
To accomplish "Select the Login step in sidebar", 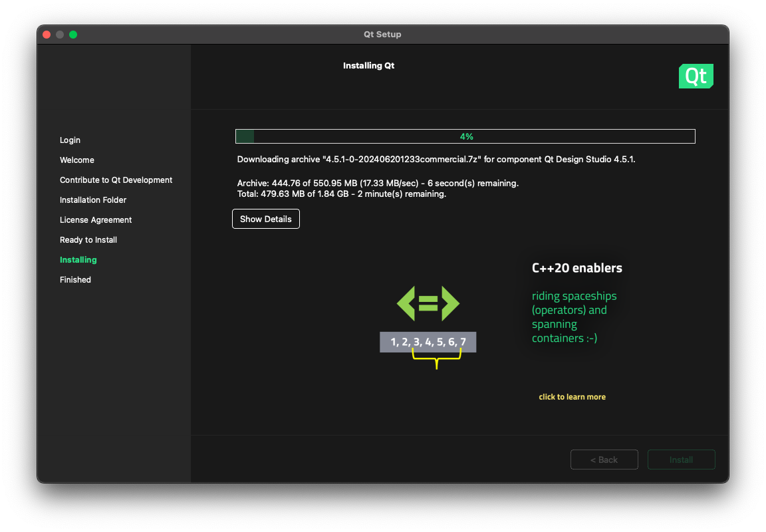I will [70, 140].
